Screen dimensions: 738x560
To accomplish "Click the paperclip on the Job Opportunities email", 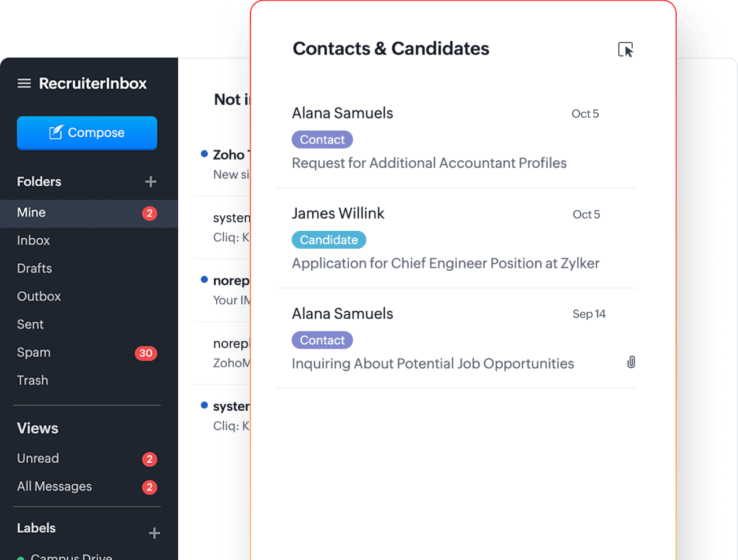I will coord(631,362).
